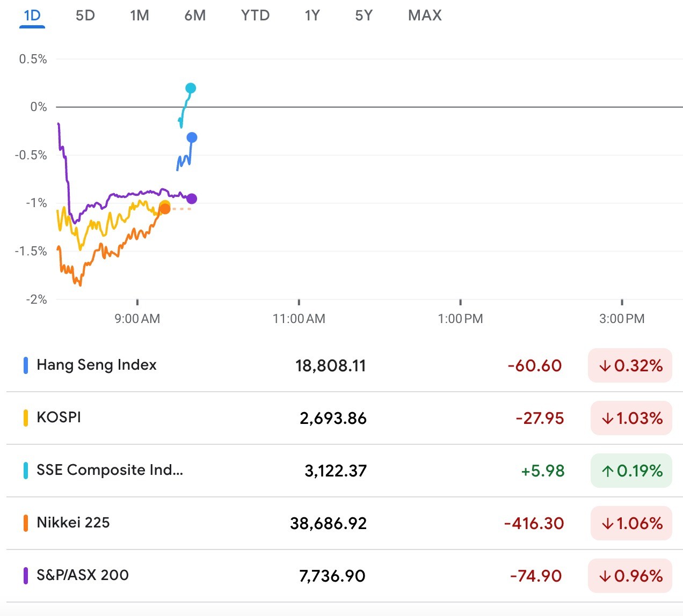Image resolution: width=683 pixels, height=616 pixels.
Task: Click the orange Nikkei endpoint dot on chart
Action: 165,209
